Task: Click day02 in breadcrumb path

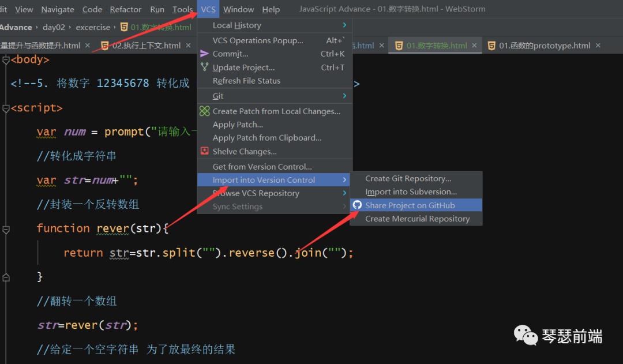Action: tap(54, 27)
